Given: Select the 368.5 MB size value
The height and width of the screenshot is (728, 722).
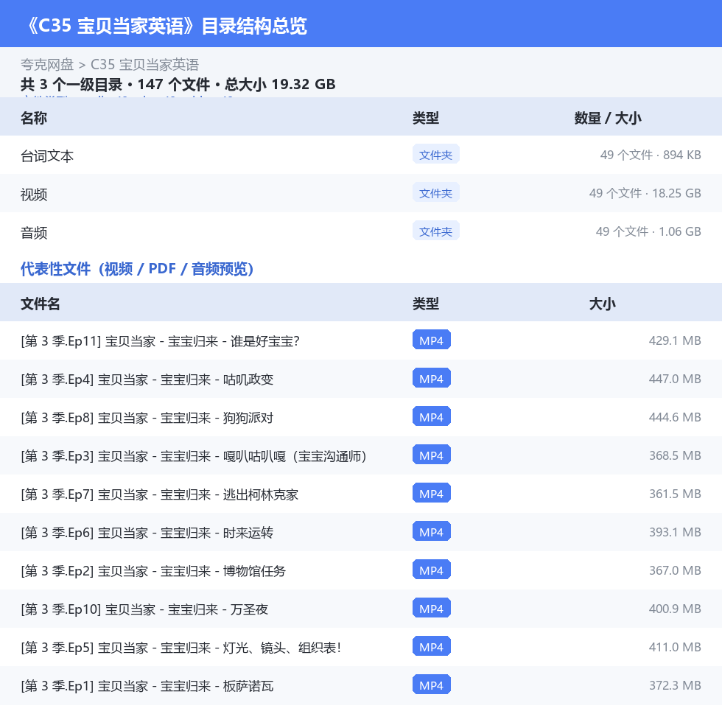Looking at the screenshot, I should 675,455.
